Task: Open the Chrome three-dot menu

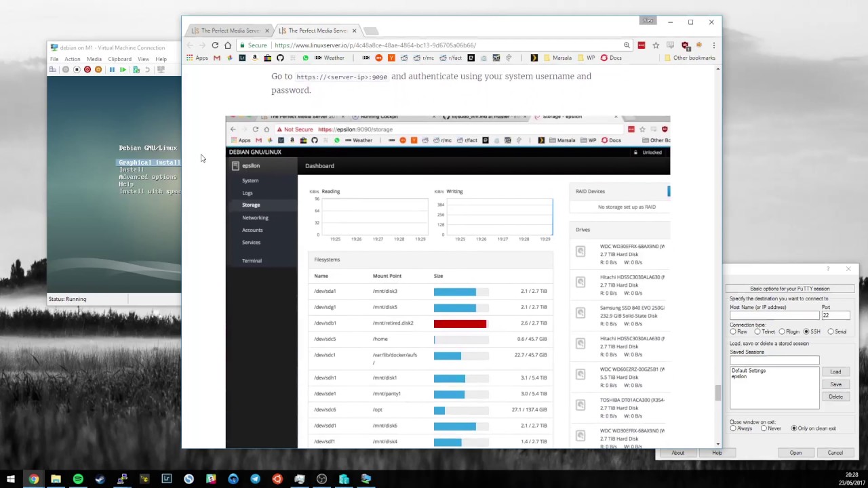Action: coord(713,45)
